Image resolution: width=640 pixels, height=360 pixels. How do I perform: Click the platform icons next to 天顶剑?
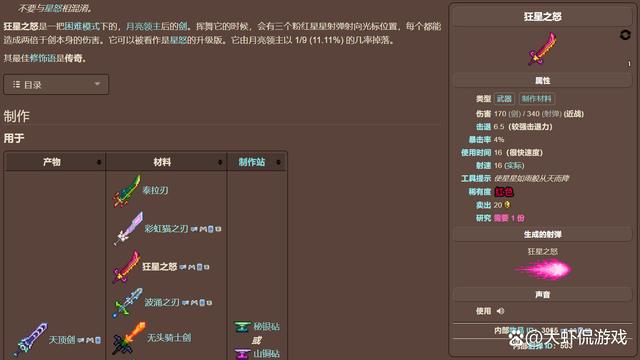point(89,340)
